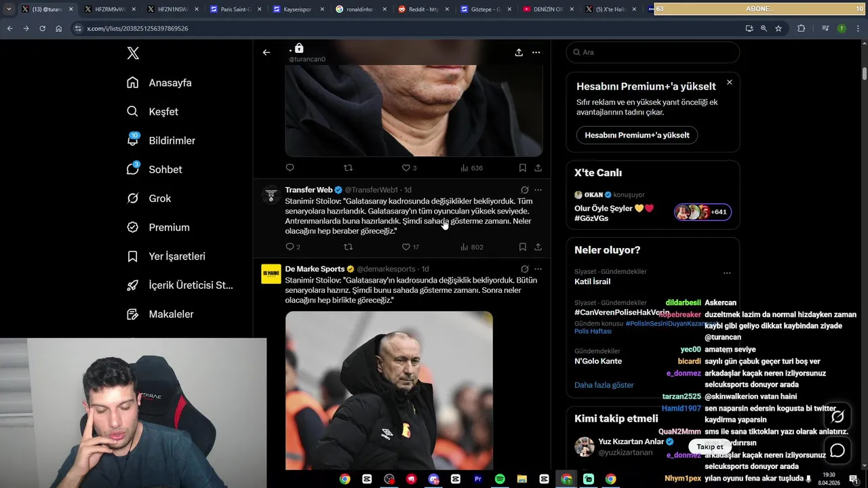
Task: Switch to Paris Saint-G browser tab
Action: 235,9
